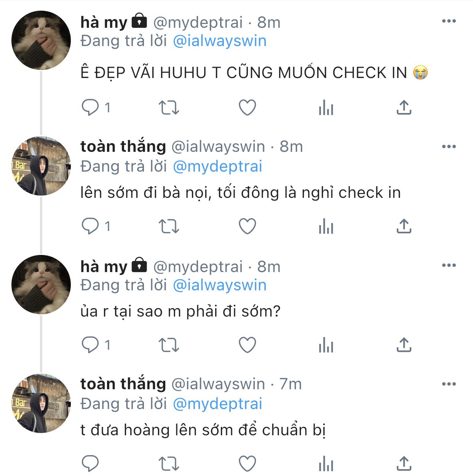Open hà my's cat profile picture
This screenshot has height=476, width=473.
[x=41, y=40]
